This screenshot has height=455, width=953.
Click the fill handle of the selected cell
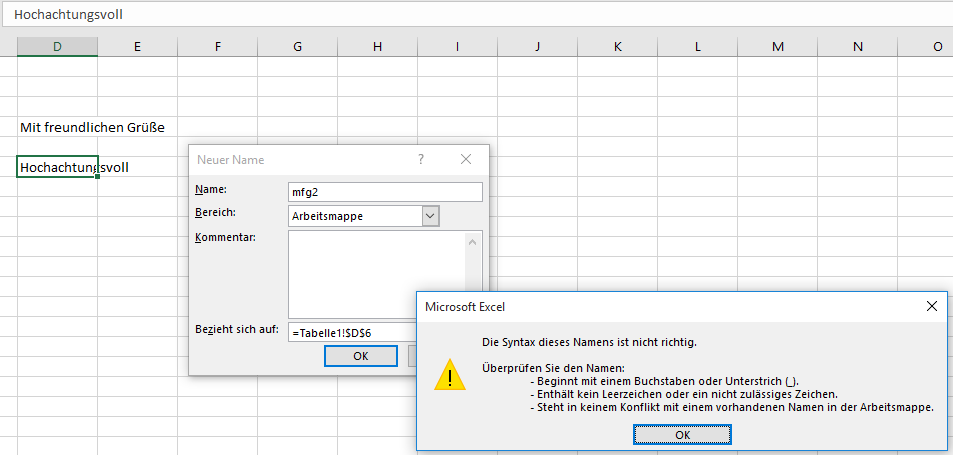click(97, 176)
